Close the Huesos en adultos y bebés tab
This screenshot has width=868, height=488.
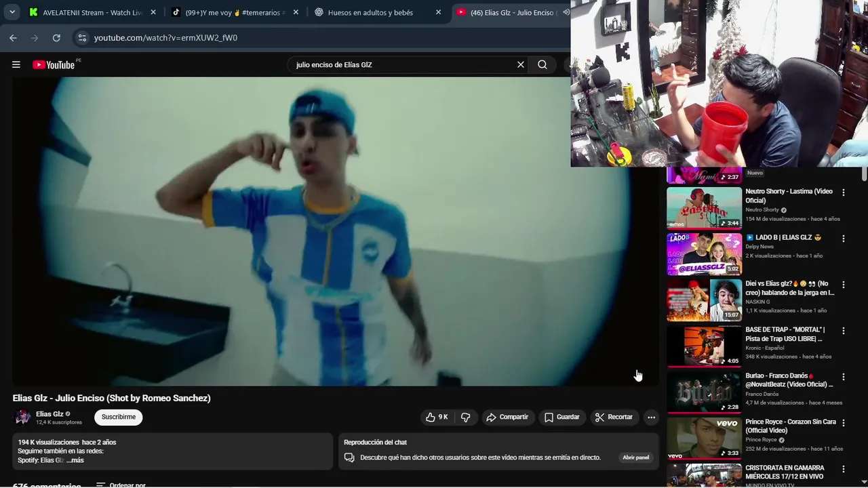click(438, 12)
